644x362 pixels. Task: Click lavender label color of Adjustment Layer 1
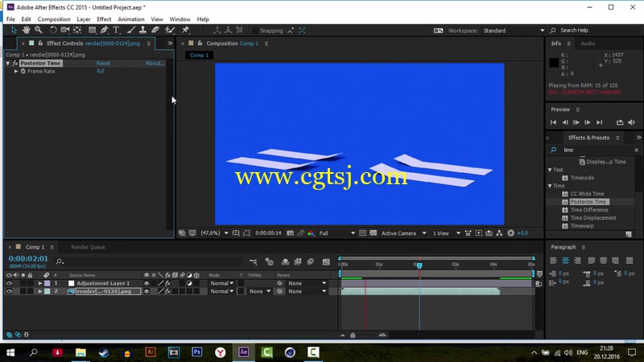coord(47,283)
